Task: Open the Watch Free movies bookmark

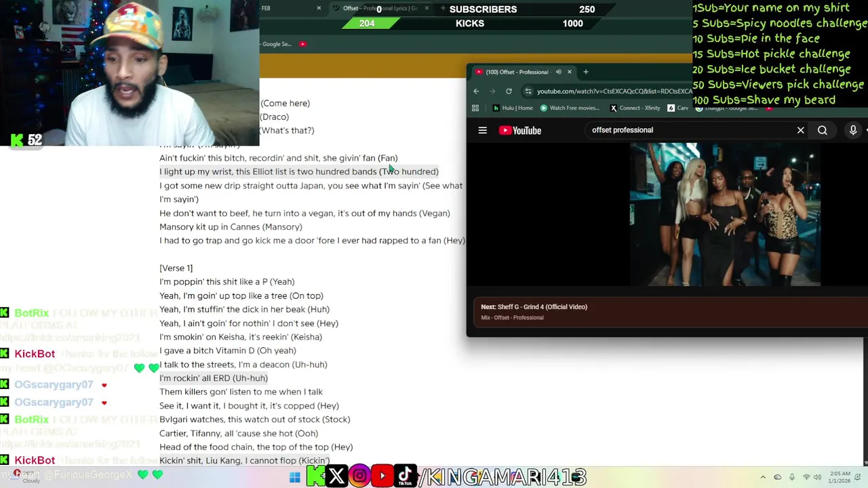Action: pos(570,108)
